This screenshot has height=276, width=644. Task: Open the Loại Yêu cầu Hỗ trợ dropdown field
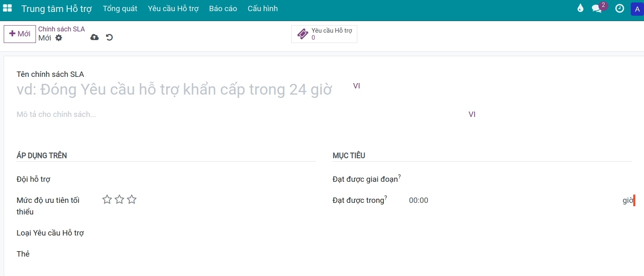(209, 233)
